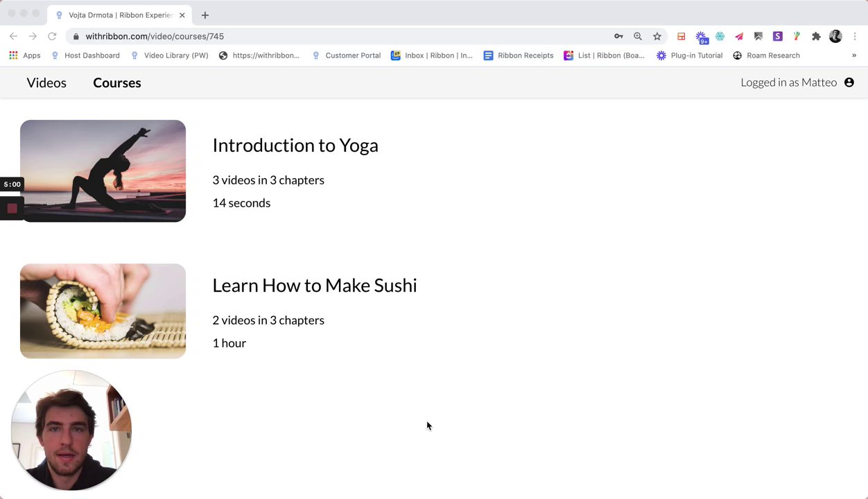The height and width of the screenshot is (499, 868).
Task: Click the purple S extension icon
Action: pos(777,36)
